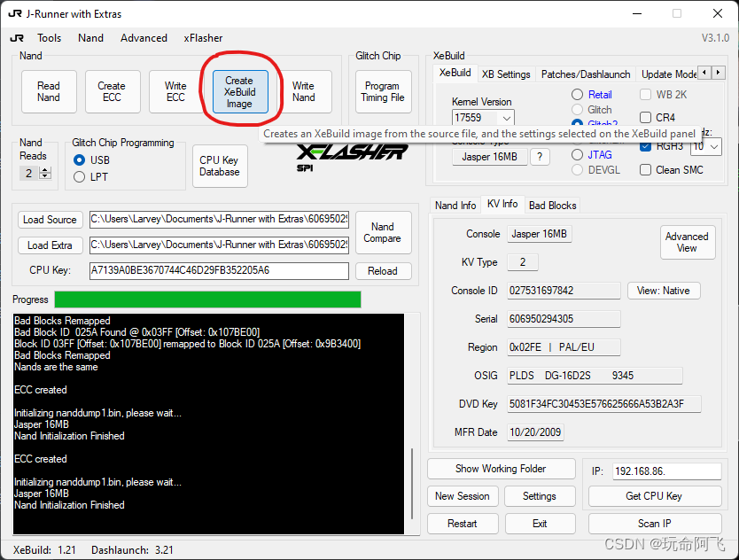Screen dimensions: 739x560
Task: Click the Read Nand button
Action: (49, 91)
